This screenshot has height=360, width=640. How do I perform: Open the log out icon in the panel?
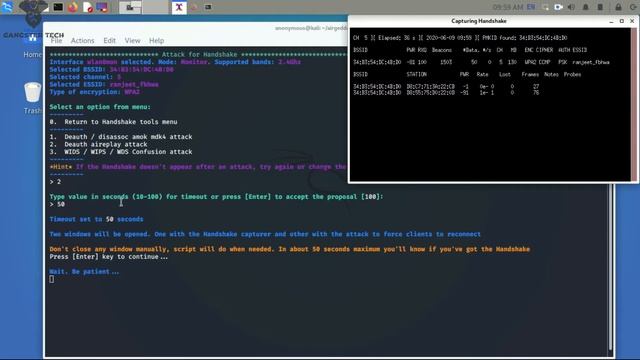(x=633, y=7)
